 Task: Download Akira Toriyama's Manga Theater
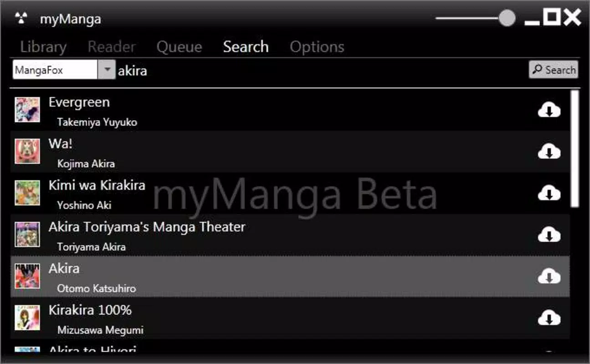[549, 235]
